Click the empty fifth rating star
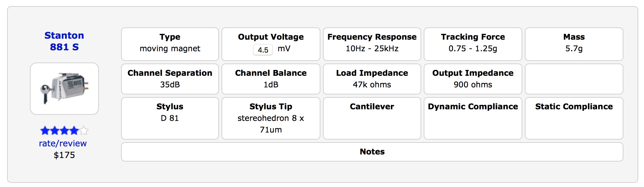The image size is (644, 187). point(84,131)
